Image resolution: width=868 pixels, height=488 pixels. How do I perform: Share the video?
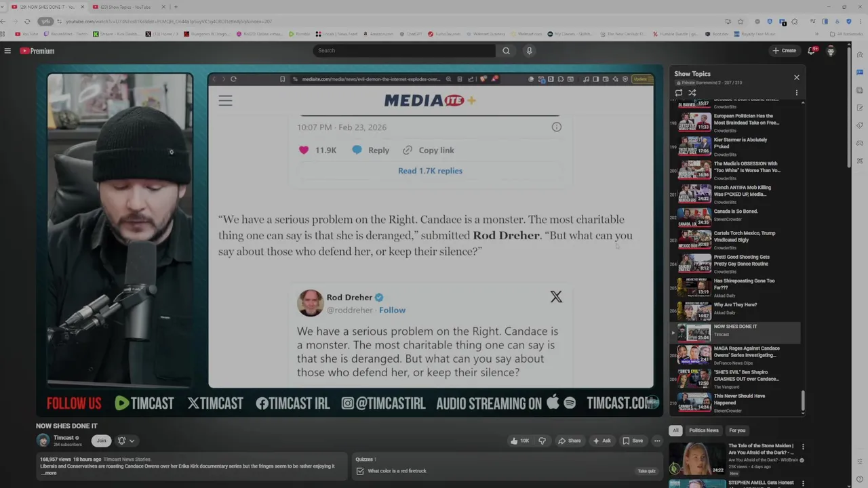pyautogui.click(x=569, y=441)
